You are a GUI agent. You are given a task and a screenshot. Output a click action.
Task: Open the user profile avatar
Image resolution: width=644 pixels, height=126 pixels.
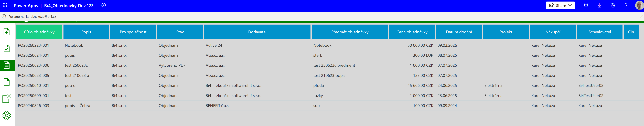[x=639, y=5]
